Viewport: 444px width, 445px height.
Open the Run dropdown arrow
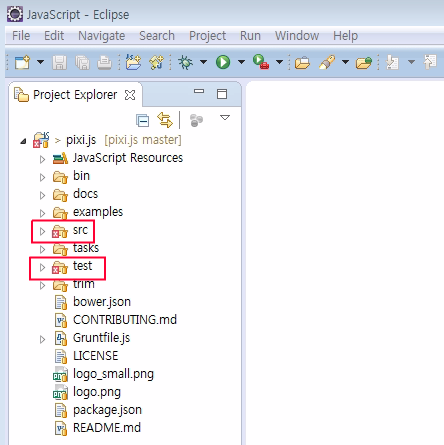coord(241,62)
